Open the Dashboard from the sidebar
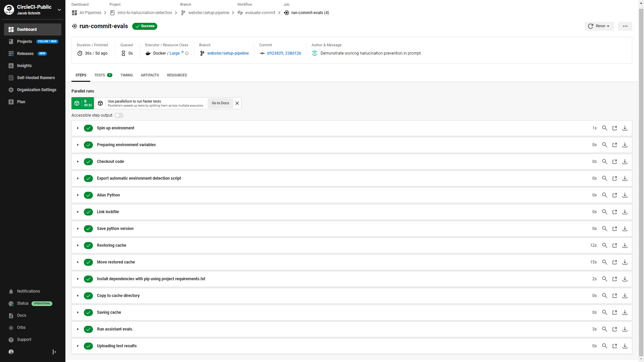This screenshot has height=362, width=644. [x=27, y=29]
